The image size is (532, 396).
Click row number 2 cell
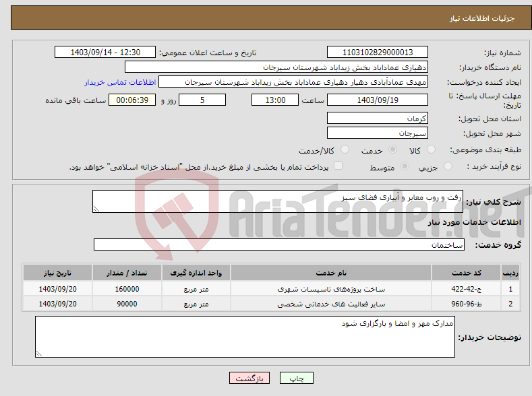(x=510, y=304)
